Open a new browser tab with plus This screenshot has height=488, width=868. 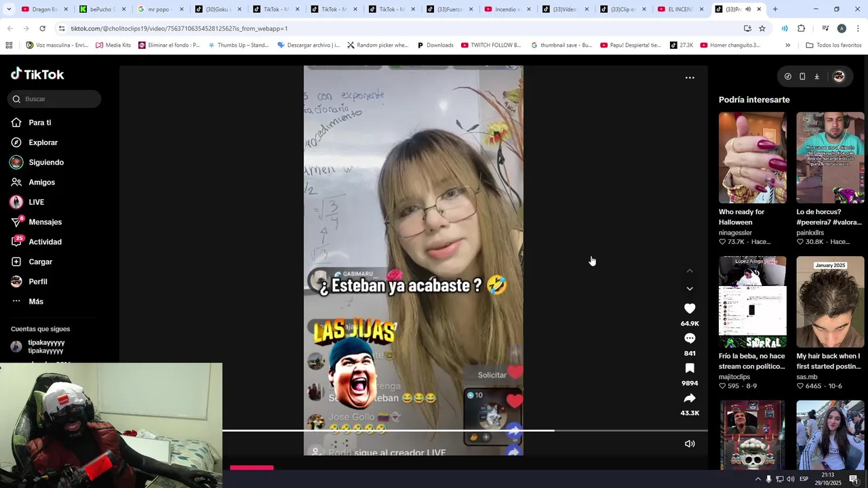(x=775, y=9)
